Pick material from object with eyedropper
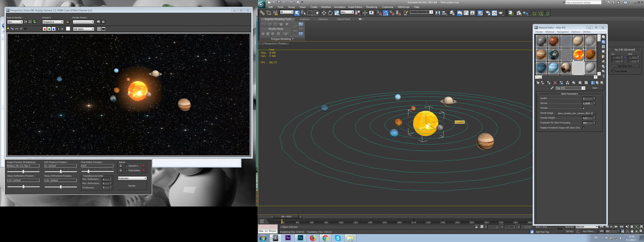The image size is (644, 242). (x=552, y=88)
